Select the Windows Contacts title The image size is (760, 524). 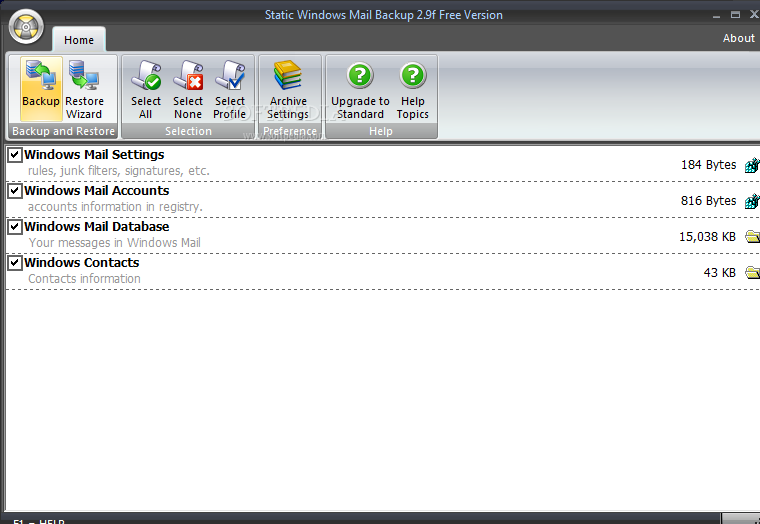tap(81, 262)
